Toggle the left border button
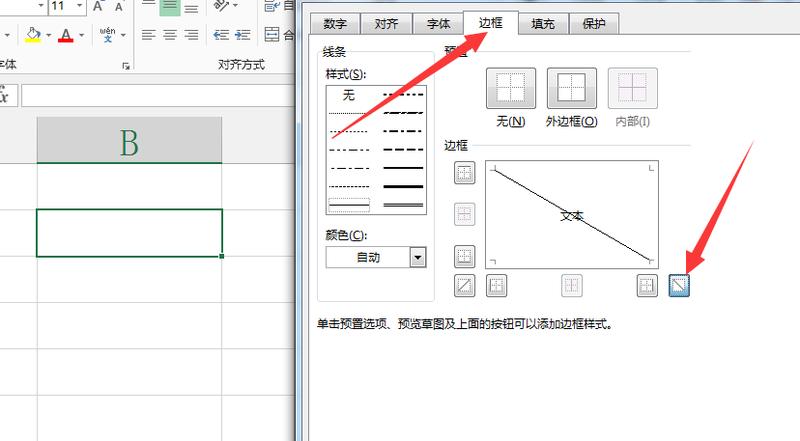 coord(496,286)
